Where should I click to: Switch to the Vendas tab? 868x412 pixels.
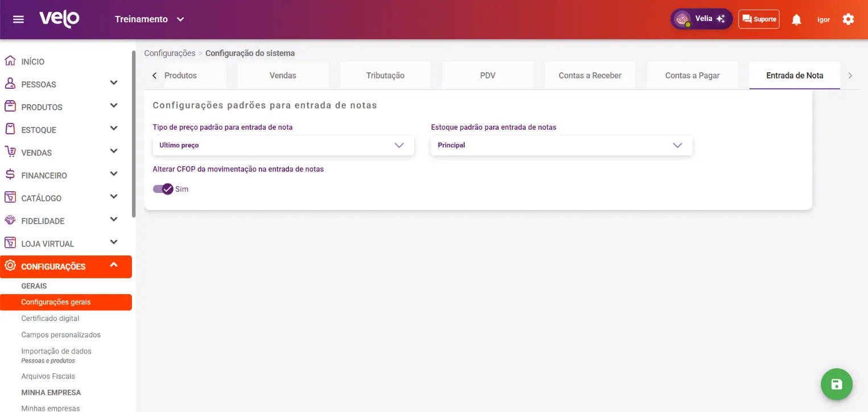click(283, 76)
